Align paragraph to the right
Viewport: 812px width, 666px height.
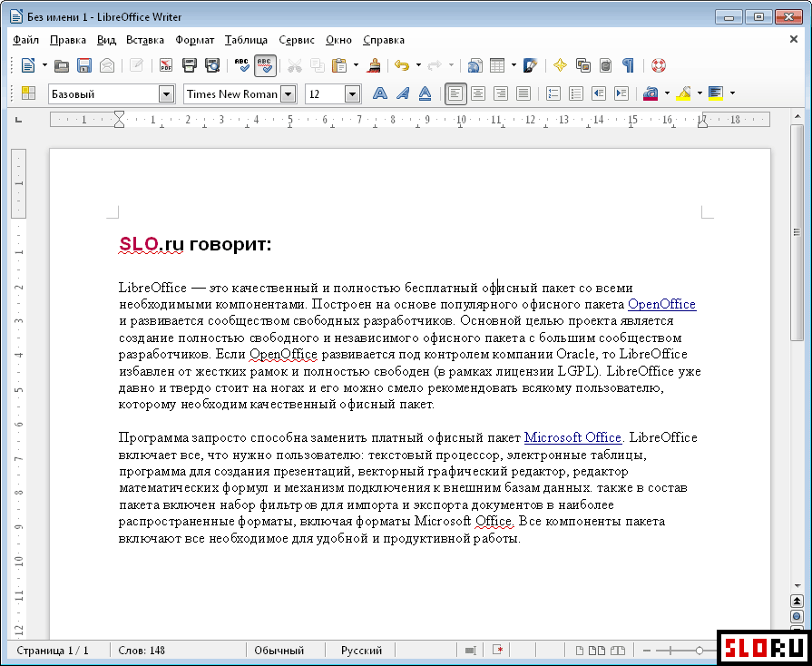501,93
